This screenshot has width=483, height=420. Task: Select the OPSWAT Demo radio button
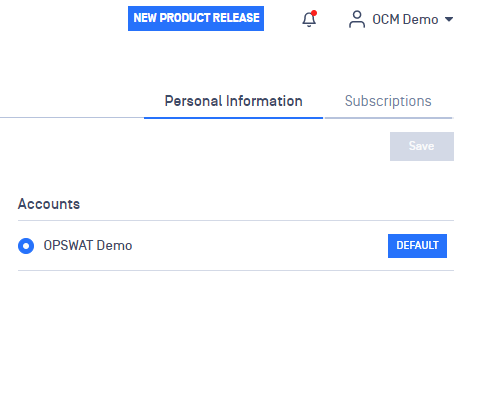point(26,246)
